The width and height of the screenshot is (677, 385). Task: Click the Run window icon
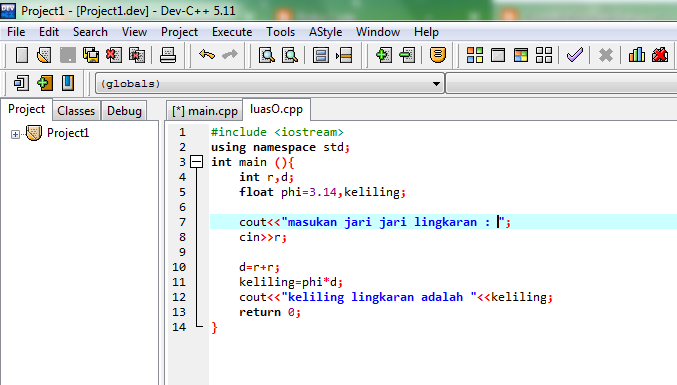(498, 55)
